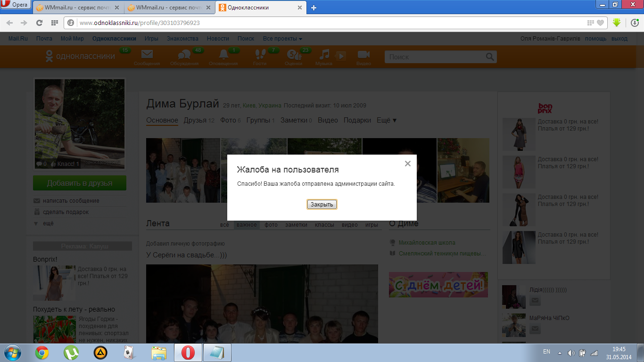Image resolution: width=644 pixels, height=362 pixels.
Task: Open Знакомства in the top bar
Action: pos(182,39)
